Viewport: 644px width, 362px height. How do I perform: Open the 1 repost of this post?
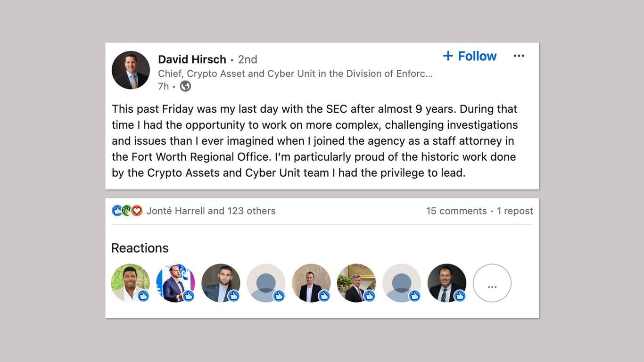(x=515, y=211)
